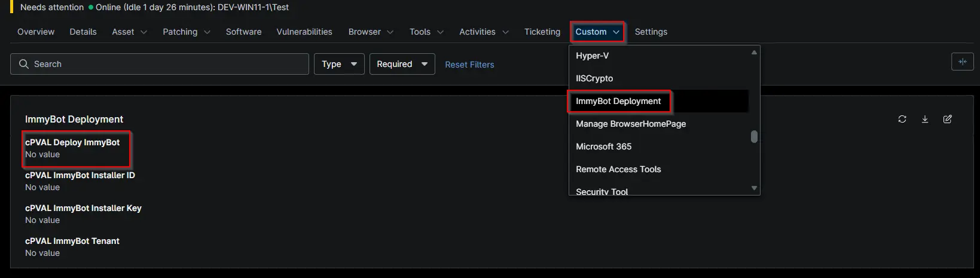980x278 pixels.
Task: Open the Vulnerabilities tab
Action: [304, 32]
